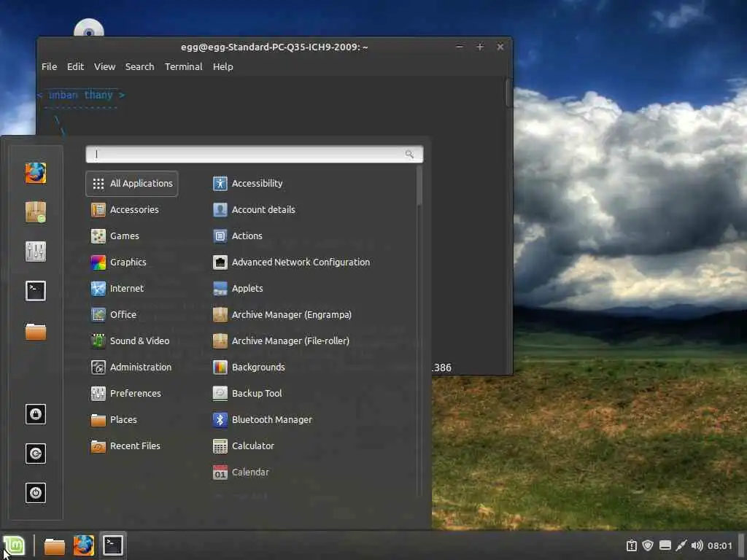Click the Lock Screen button in sidebar
Image resolution: width=747 pixels, height=560 pixels.
(36, 414)
